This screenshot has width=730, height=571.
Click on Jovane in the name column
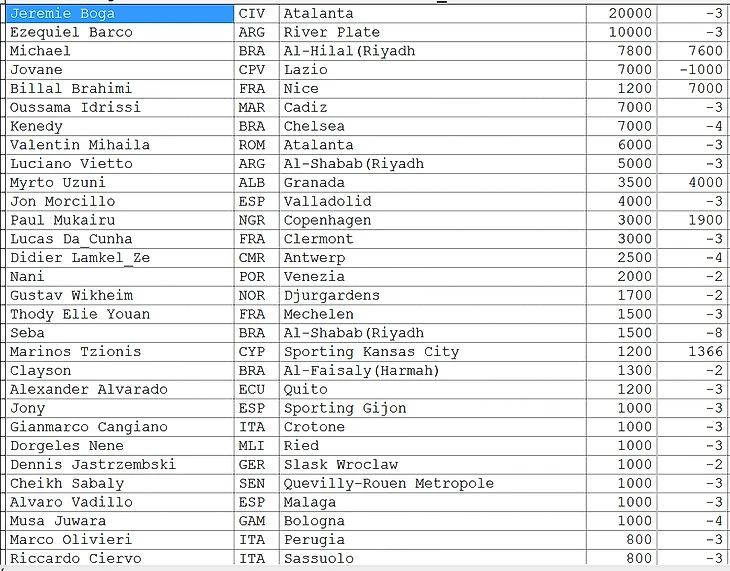(120, 70)
